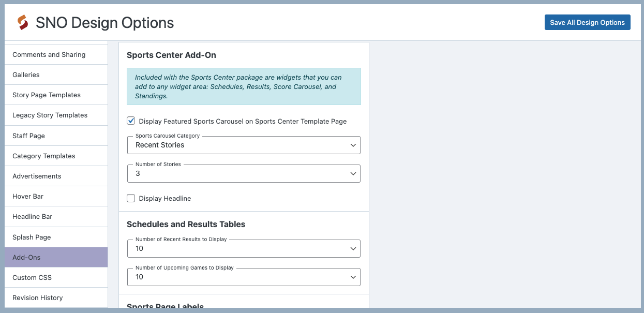The image size is (644, 313).
Task: Expand the Number of Stories dropdown
Action: click(244, 173)
